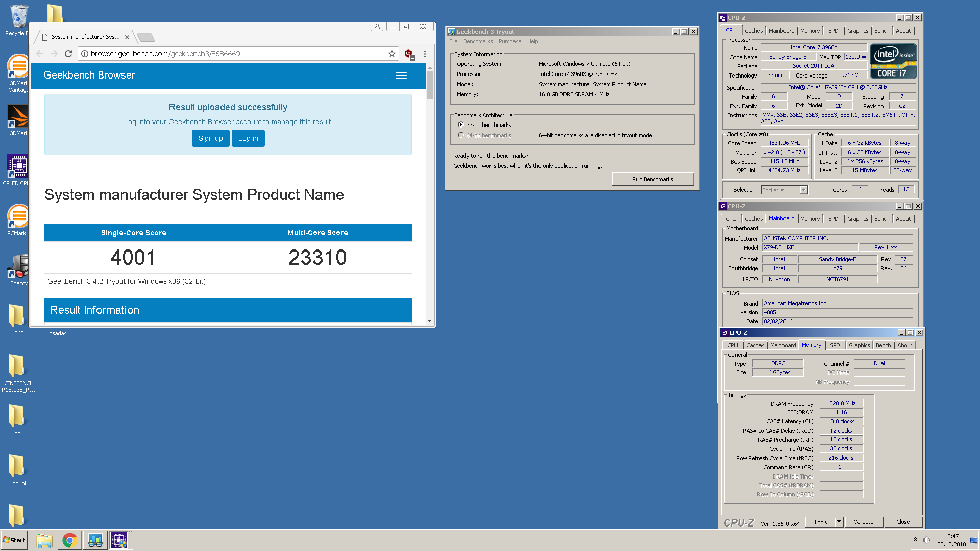Open the new tab button in Chrome
This screenshot has height=551, width=980.
(146, 37)
